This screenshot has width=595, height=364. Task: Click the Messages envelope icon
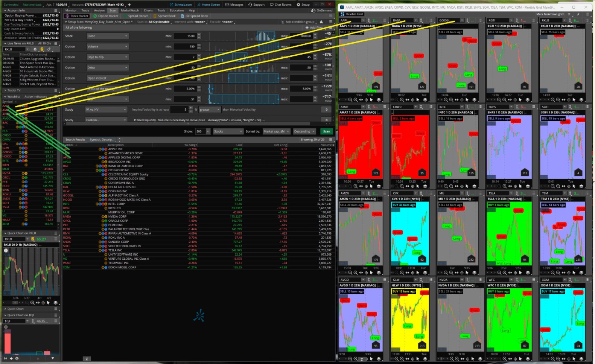227,5
